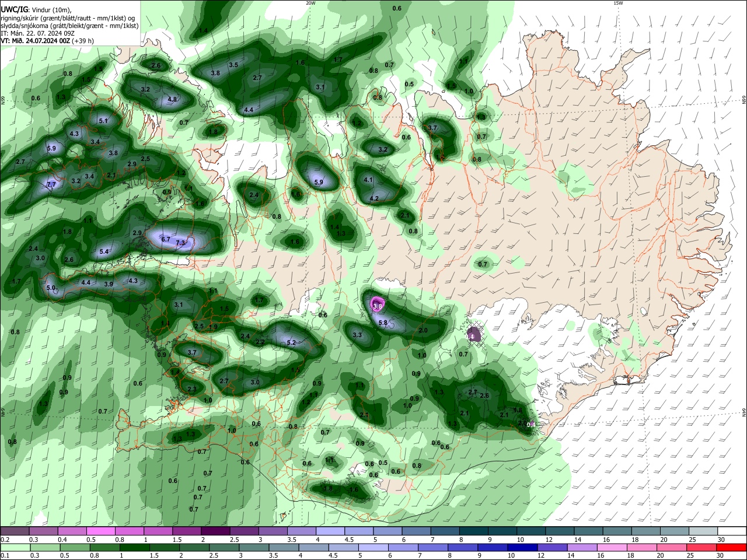747x560 pixels.
Task: Click the '15W' longitude label
Action: pyautogui.click(x=618, y=3)
